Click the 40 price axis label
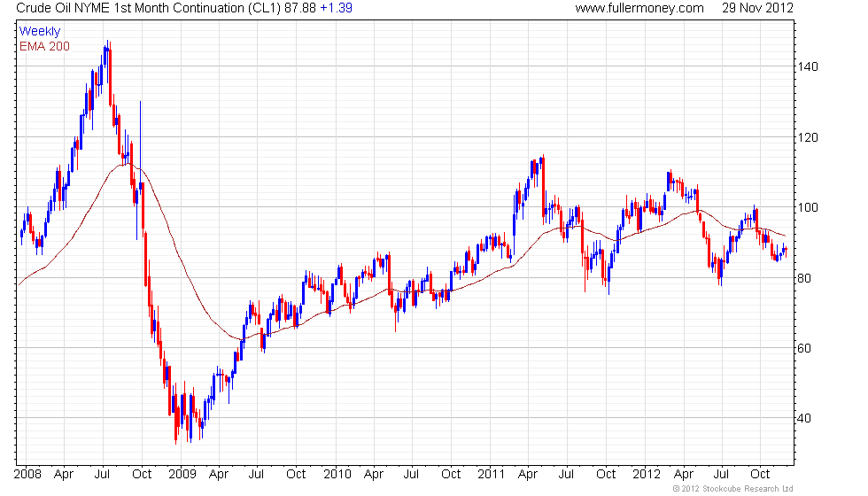The height and width of the screenshot is (496, 868). pos(804,418)
